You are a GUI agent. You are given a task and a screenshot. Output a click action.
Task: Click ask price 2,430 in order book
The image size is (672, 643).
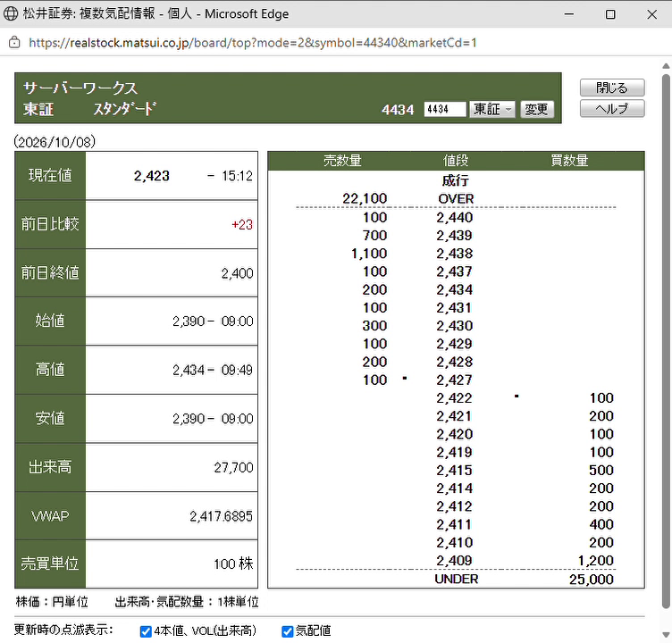454,326
